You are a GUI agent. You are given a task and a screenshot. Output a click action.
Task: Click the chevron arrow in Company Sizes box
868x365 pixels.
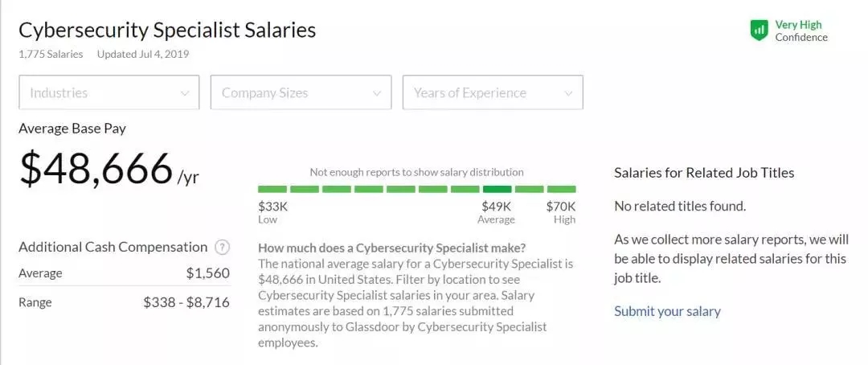(377, 93)
